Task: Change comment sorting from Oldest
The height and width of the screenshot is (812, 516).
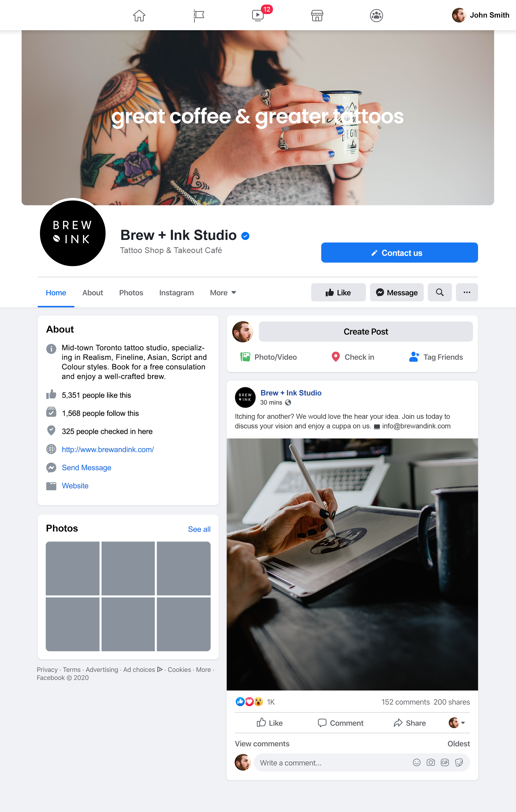Action: (x=458, y=744)
